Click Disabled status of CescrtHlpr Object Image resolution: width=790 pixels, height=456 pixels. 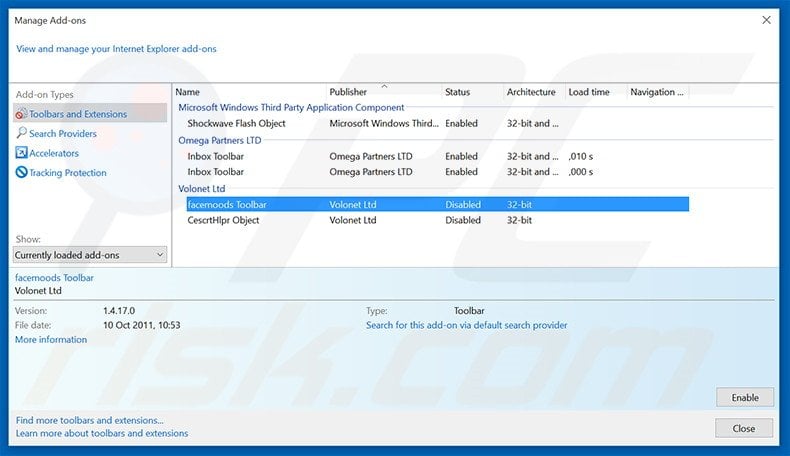tap(463, 220)
